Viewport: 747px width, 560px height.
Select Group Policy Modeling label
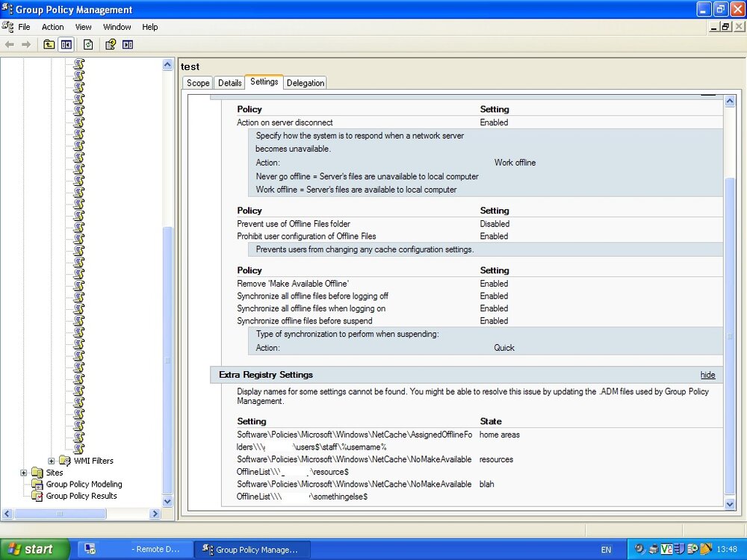(84, 485)
